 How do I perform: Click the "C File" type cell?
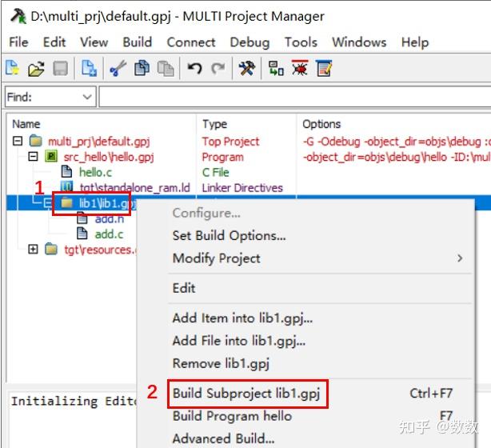click(x=215, y=172)
